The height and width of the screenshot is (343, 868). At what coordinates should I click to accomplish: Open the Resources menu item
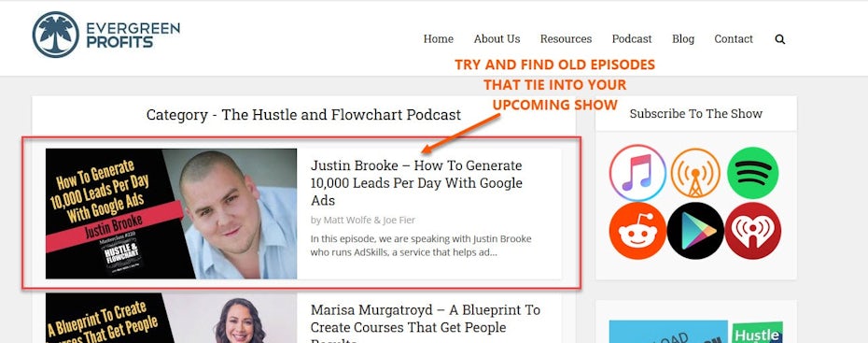(566, 39)
